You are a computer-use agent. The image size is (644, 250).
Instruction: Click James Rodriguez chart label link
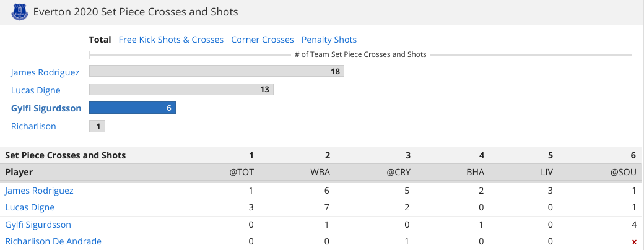click(x=45, y=72)
